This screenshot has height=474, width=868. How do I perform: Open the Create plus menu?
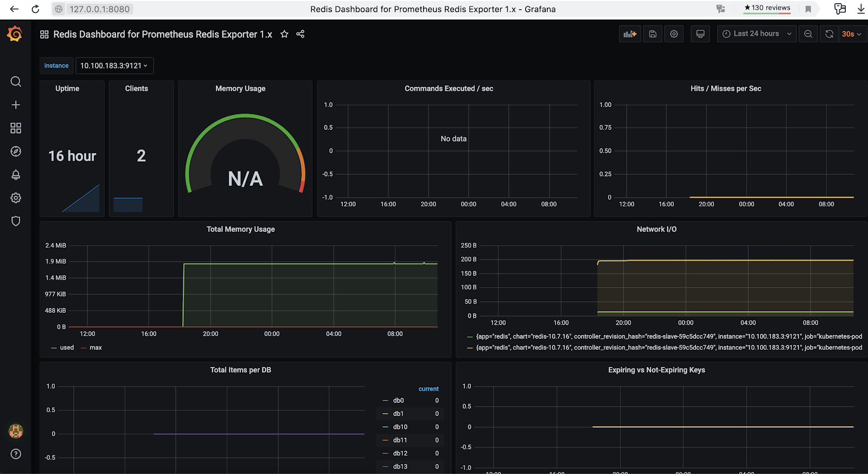tap(16, 105)
